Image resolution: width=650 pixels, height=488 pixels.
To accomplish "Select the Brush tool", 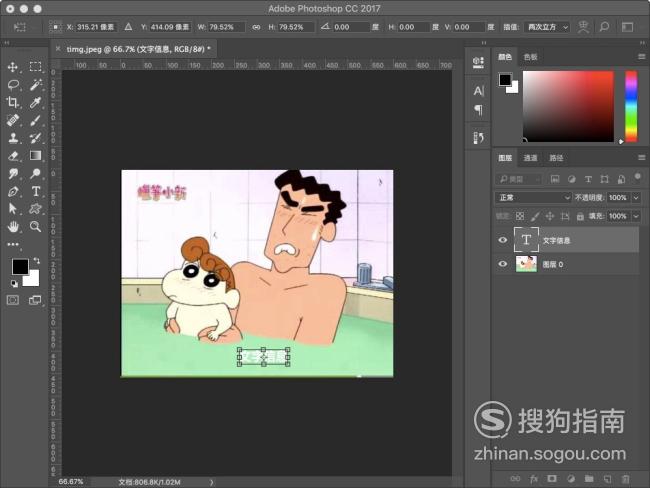I will point(35,120).
